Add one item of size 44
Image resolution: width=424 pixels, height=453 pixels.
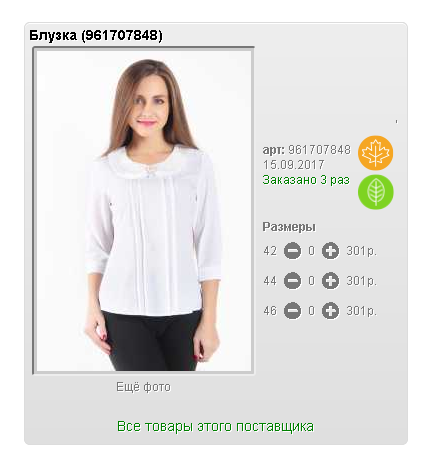click(x=330, y=281)
